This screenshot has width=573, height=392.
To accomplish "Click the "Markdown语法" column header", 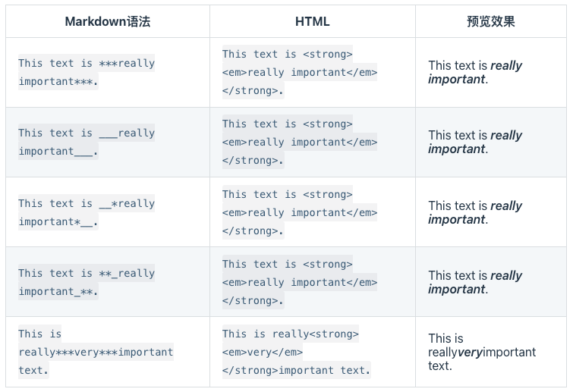I will [108, 22].
